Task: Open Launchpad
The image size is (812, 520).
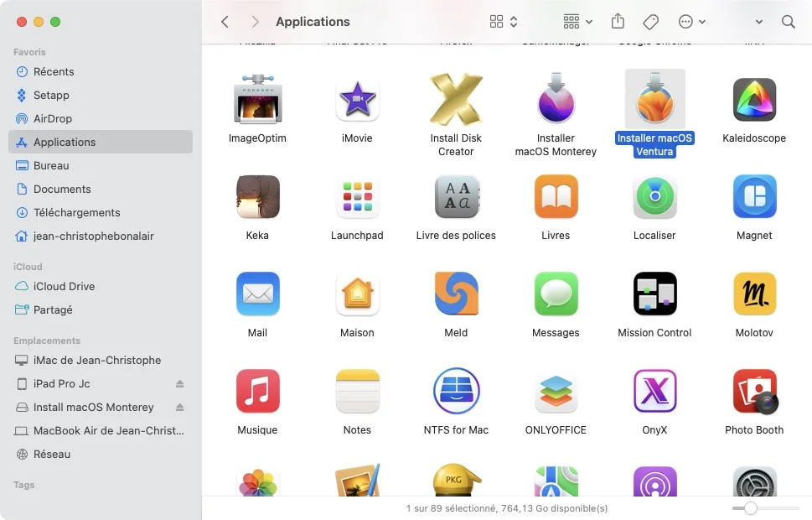Action: tap(357, 195)
